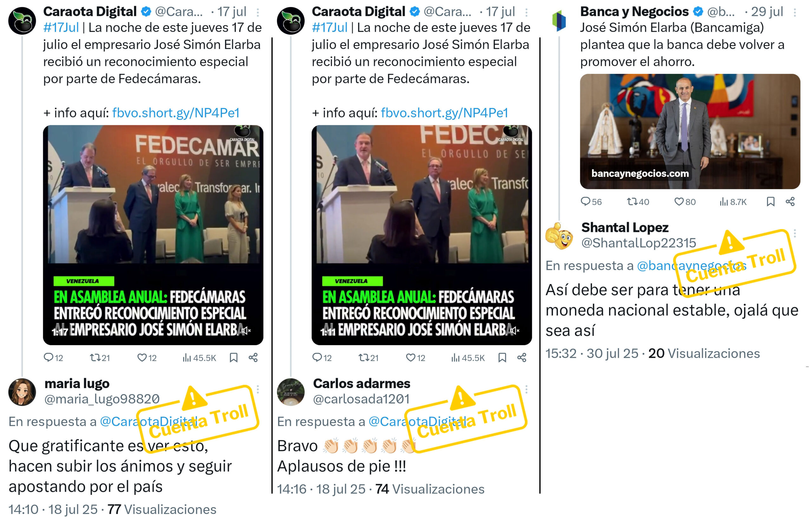Bookmark the second Caraota Digital tweet
This screenshot has width=812, height=525.
tap(502, 358)
